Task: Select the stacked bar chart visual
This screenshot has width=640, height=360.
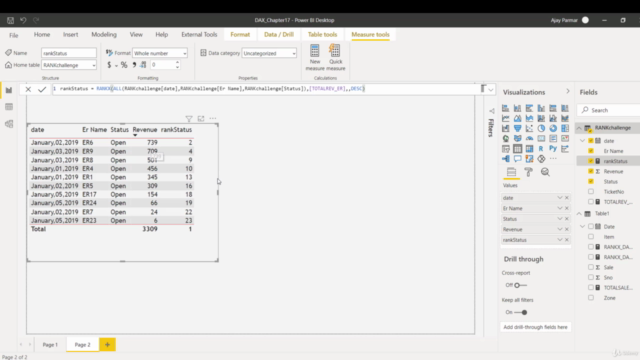Action: pos(505,108)
